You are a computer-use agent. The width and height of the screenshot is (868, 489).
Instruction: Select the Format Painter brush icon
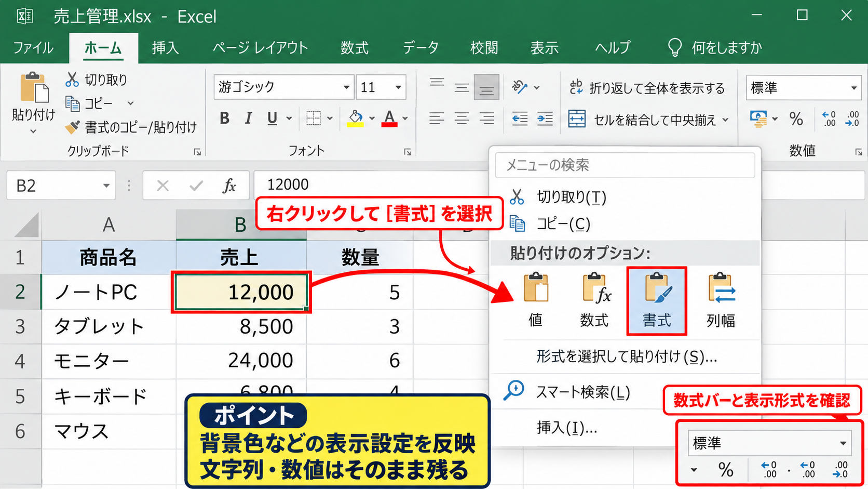point(72,126)
